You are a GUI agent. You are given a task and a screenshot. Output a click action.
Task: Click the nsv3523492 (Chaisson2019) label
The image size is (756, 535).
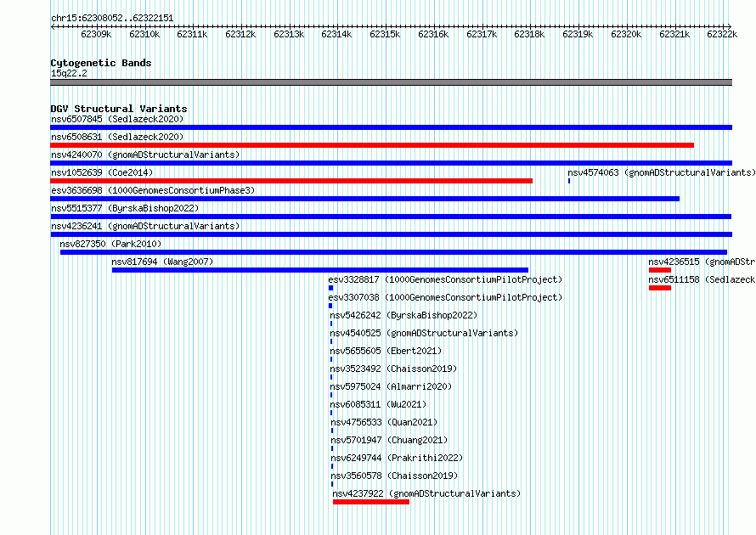(393, 369)
